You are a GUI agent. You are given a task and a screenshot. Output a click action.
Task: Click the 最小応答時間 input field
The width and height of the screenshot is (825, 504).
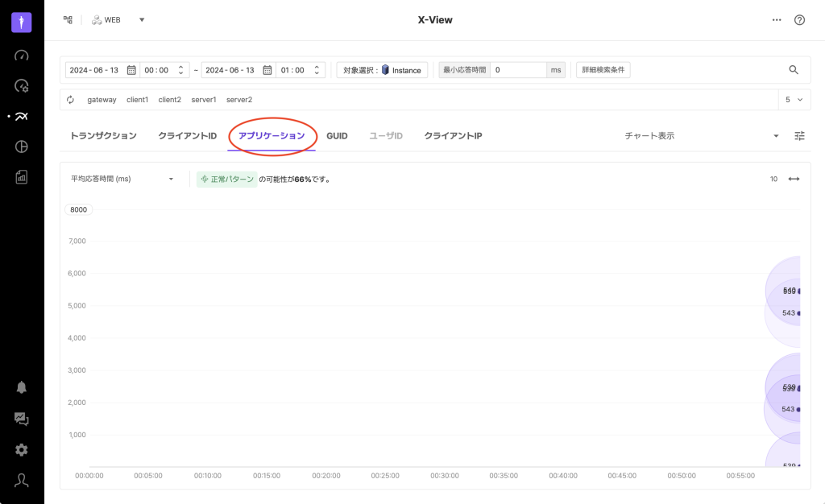coord(518,70)
